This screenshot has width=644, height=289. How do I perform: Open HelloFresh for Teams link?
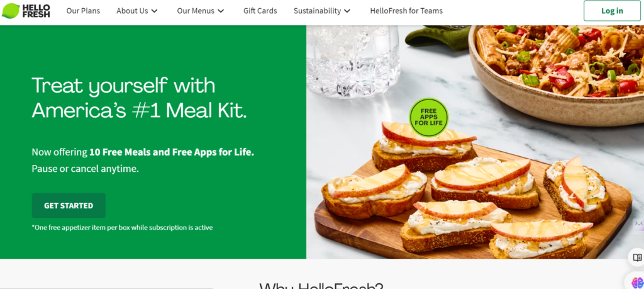[x=406, y=11]
